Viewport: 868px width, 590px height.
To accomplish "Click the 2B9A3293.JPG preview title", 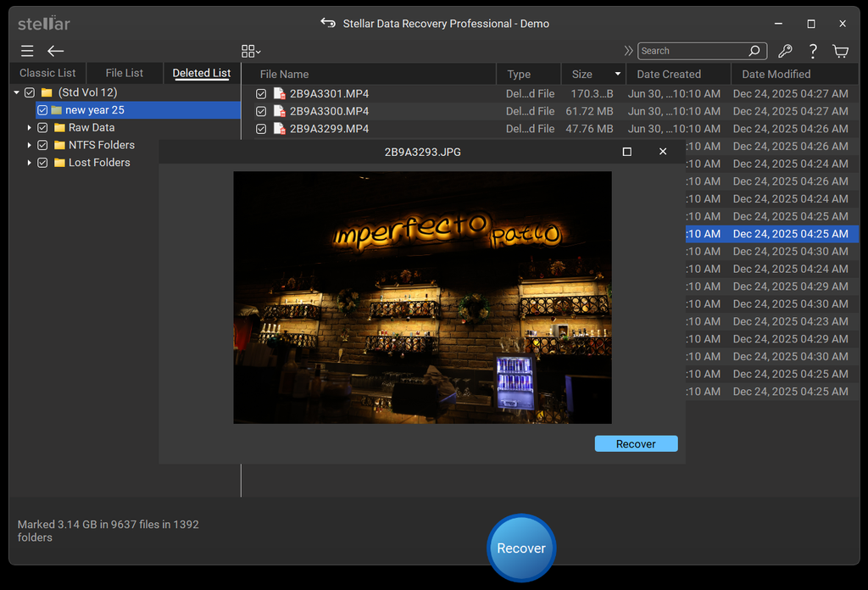I will pyautogui.click(x=422, y=153).
